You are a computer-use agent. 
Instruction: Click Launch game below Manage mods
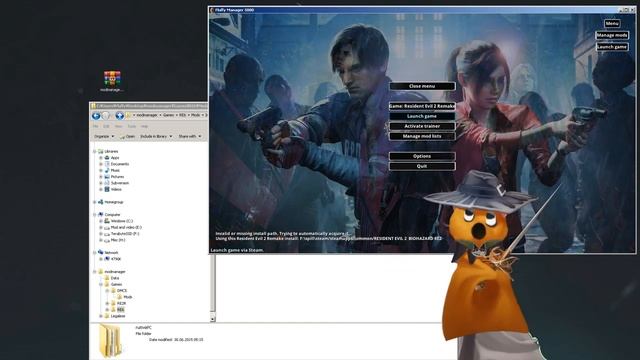tap(612, 47)
